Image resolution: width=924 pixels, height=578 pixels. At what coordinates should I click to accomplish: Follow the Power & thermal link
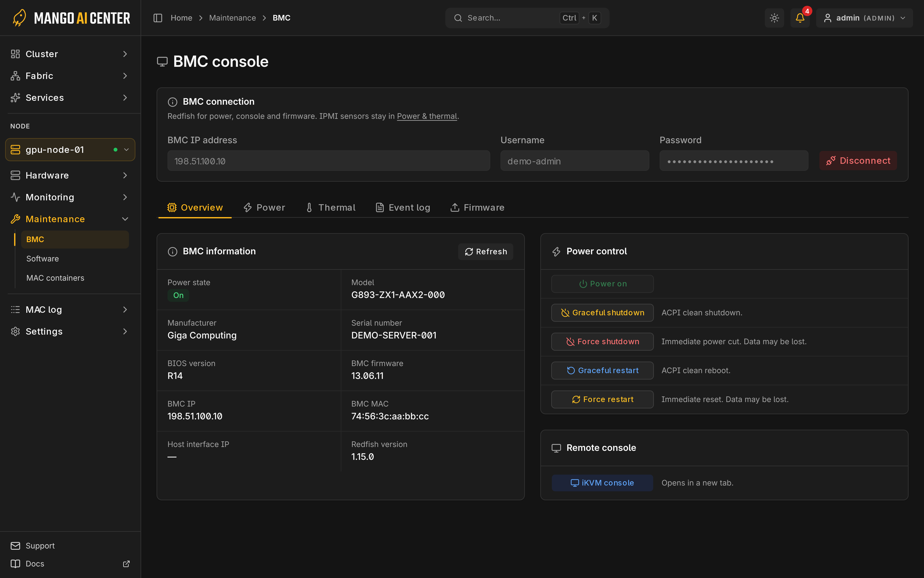tap(427, 116)
